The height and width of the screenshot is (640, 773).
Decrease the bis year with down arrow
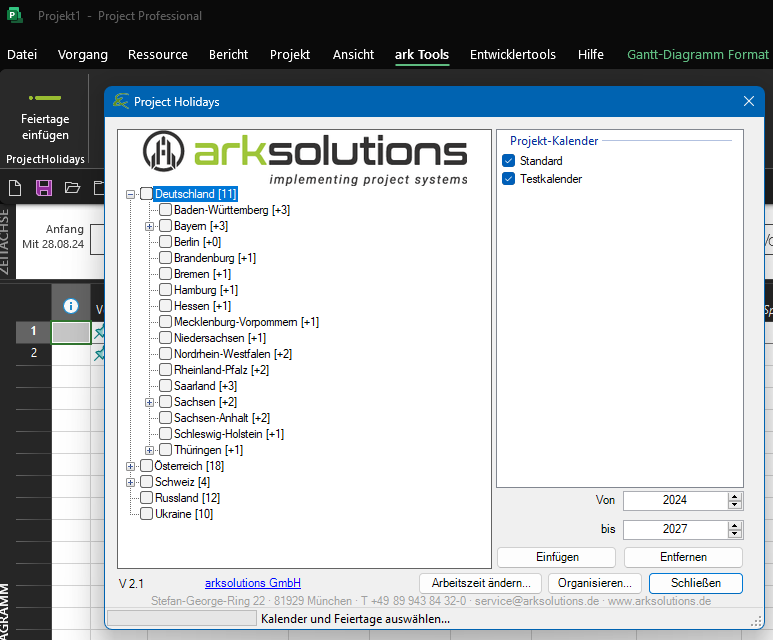pyautogui.click(x=735, y=534)
